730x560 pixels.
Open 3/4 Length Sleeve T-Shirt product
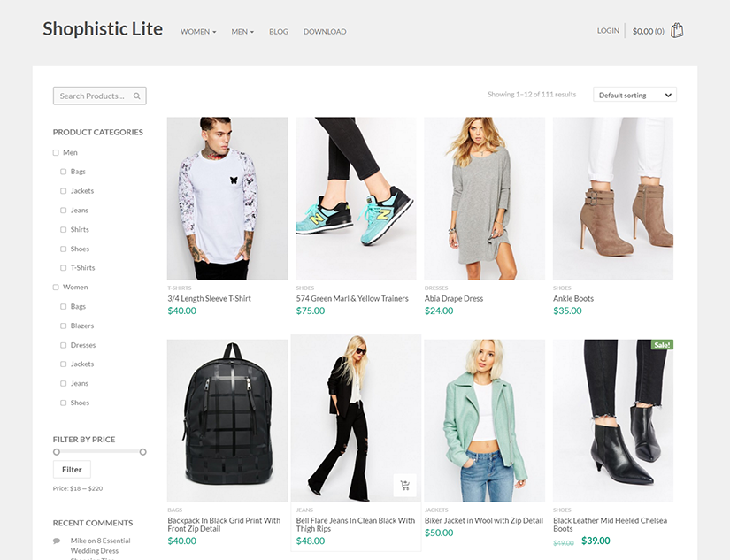click(x=210, y=298)
